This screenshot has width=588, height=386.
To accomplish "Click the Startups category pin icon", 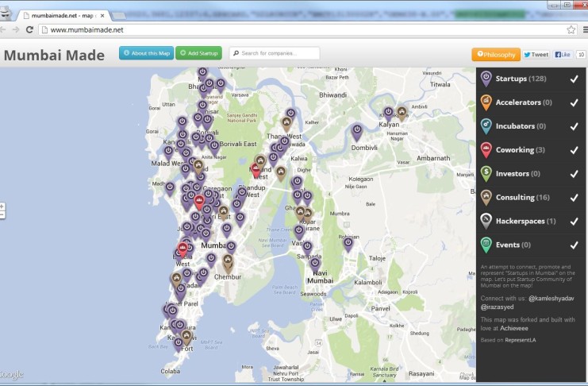I will point(486,79).
